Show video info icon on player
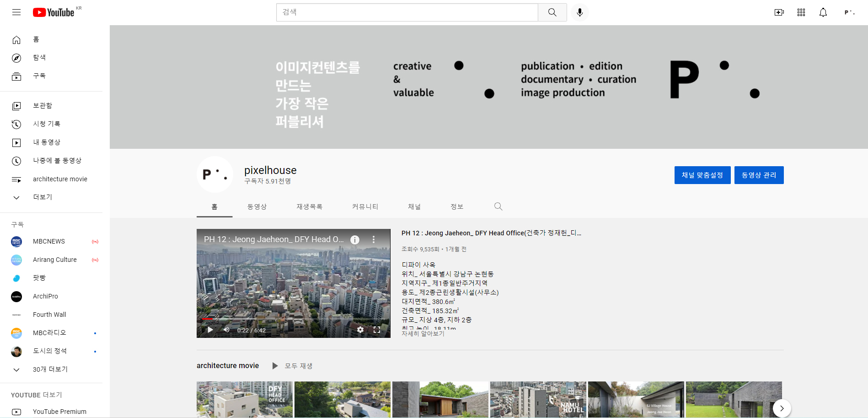The image size is (868, 418). [355, 239]
